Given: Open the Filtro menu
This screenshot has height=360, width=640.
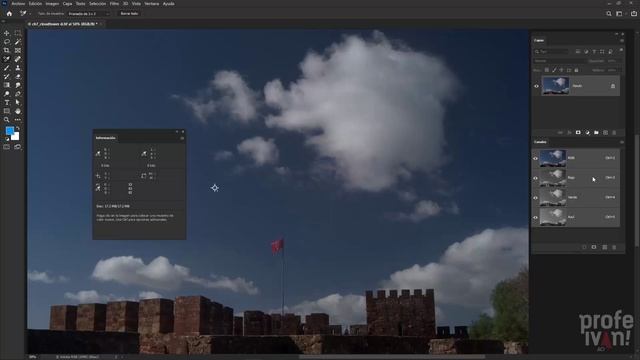Looking at the screenshot, I should tap(114, 4).
